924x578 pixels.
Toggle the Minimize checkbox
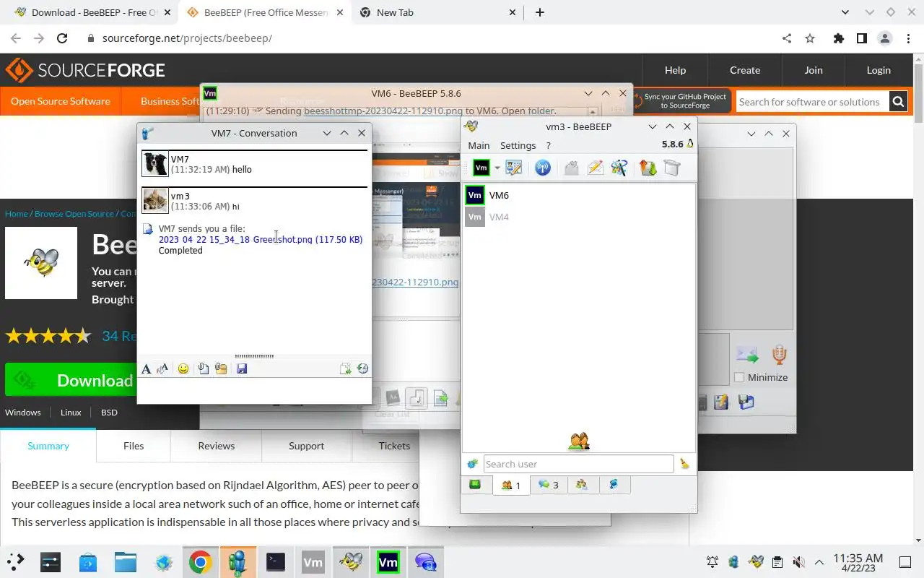739,377
